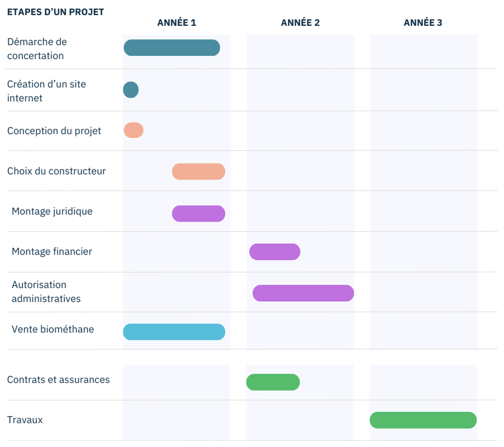Click the ETAPES D'UN PROJET title

coord(55,12)
